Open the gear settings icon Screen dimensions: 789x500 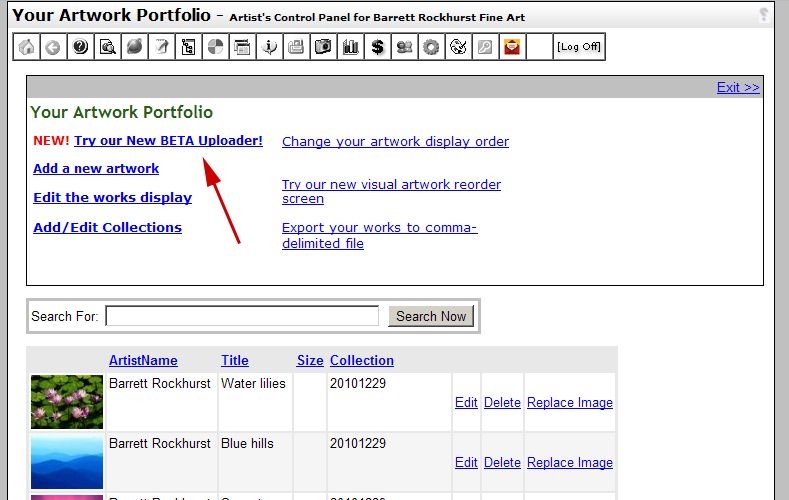431,47
